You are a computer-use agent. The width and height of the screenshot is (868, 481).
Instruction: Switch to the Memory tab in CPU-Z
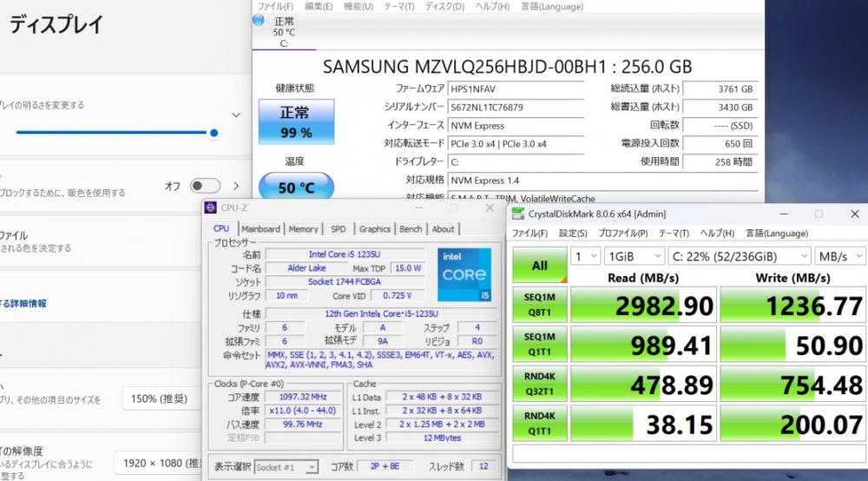[x=303, y=228]
